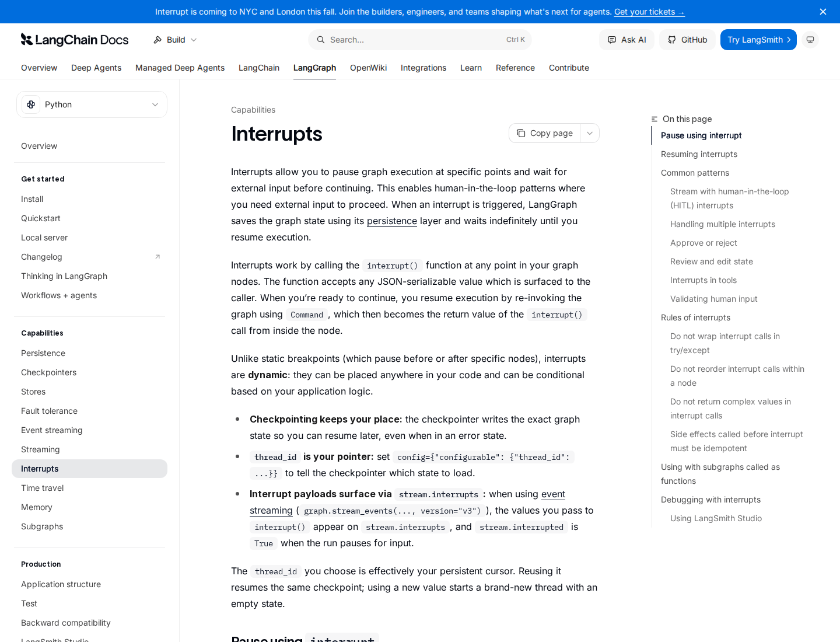The width and height of the screenshot is (840, 642).
Task: Jump to Resuming interrupts section
Action: [x=699, y=154]
